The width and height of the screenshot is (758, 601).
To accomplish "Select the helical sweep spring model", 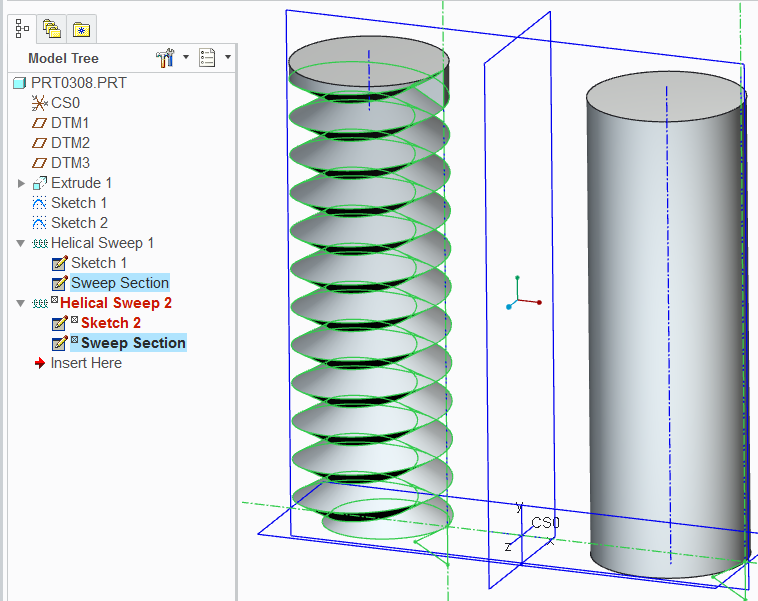I will (370, 286).
